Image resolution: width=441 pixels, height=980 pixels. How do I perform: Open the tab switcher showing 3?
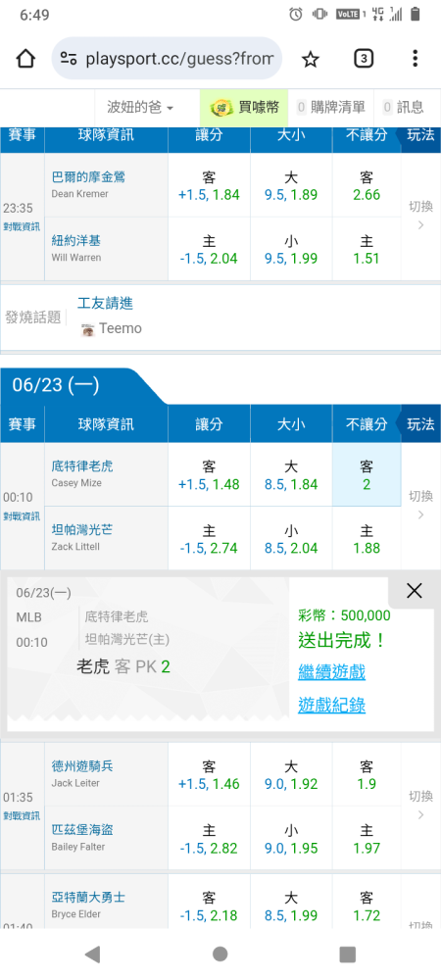(363, 59)
